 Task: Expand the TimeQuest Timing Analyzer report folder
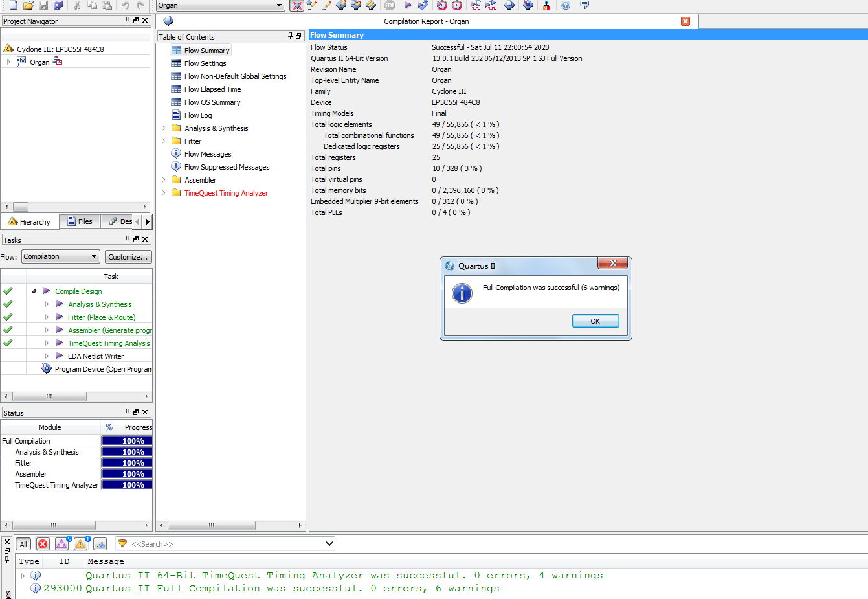click(164, 193)
